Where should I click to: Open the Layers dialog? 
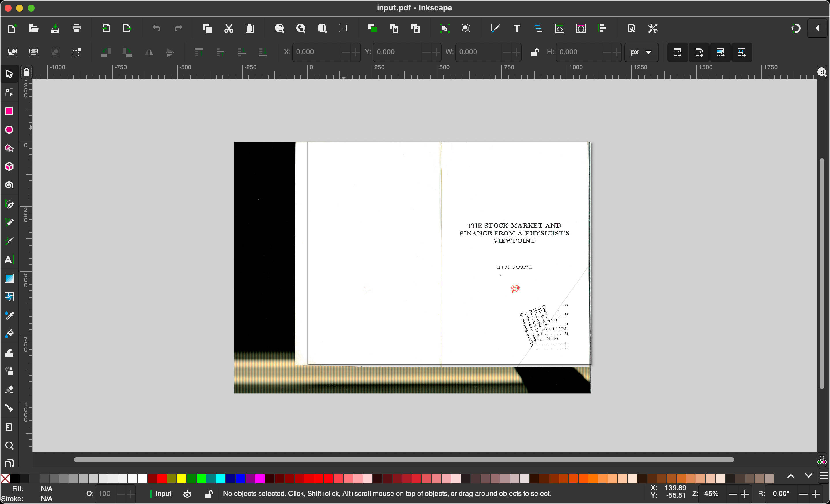coord(538,28)
